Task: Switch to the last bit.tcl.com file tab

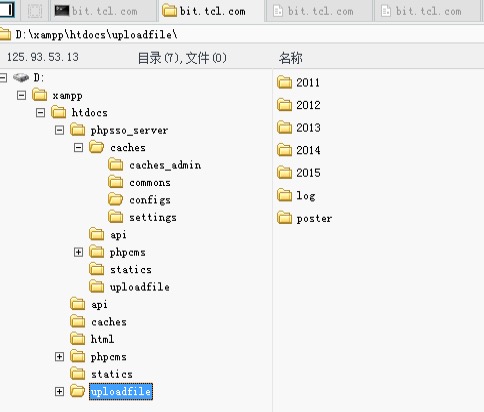Action: coord(428,11)
